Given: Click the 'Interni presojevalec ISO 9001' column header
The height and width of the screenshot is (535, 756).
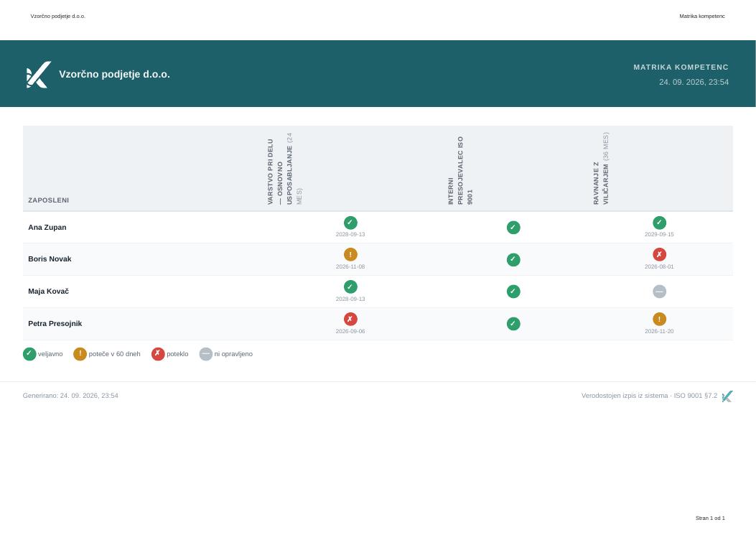Looking at the screenshot, I should (x=460, y=170).
